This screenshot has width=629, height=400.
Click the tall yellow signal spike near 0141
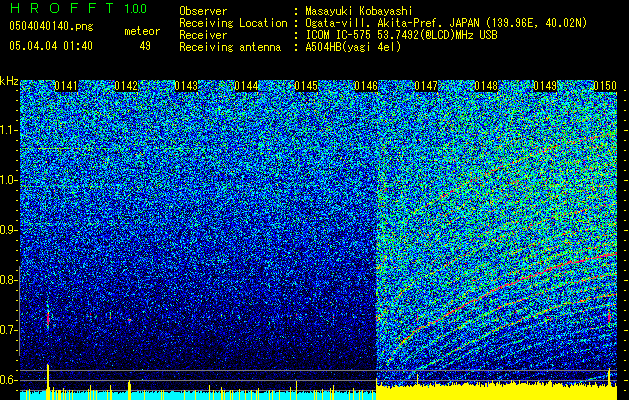tap(48, 382)
